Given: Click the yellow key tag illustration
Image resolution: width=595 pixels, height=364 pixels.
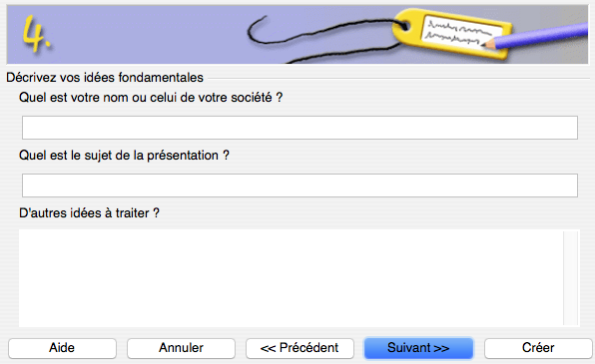Looking at the screenshot, I should [x=451, y=33].
